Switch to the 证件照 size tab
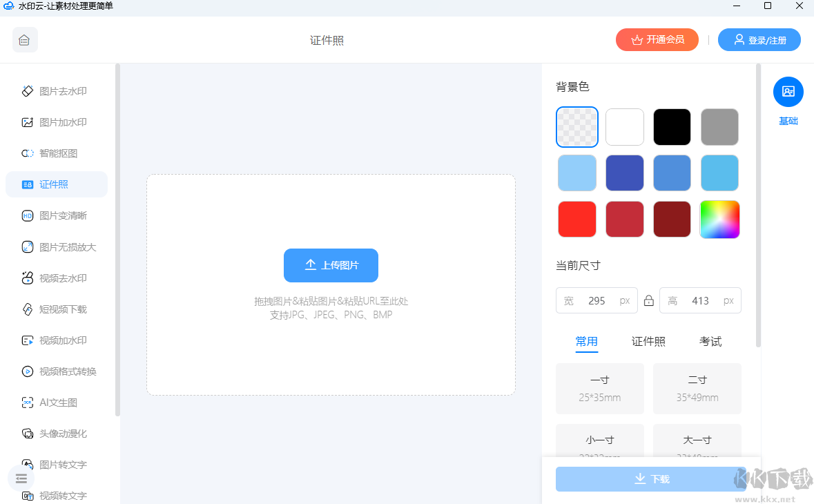 click(648, 341)
